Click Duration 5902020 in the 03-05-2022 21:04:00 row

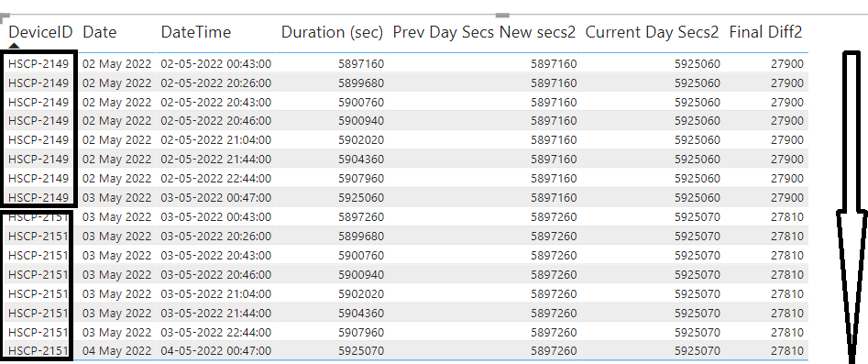point(361,293)
